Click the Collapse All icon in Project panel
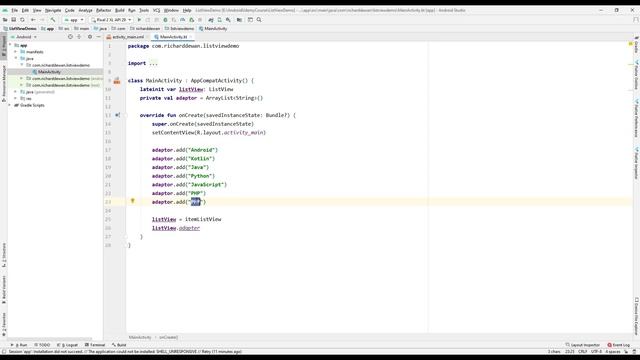640x360 pixels. [x=79, y=37]
